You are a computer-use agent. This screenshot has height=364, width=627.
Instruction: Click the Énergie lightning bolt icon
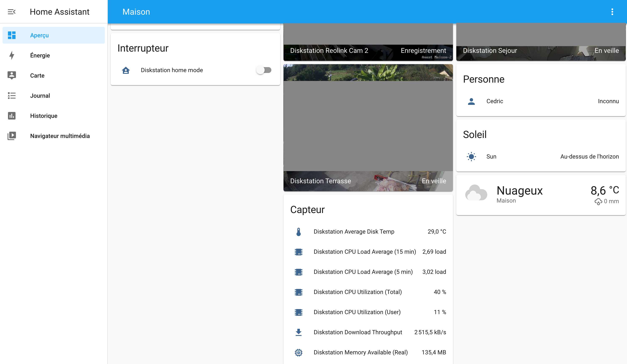pos(12,55)
